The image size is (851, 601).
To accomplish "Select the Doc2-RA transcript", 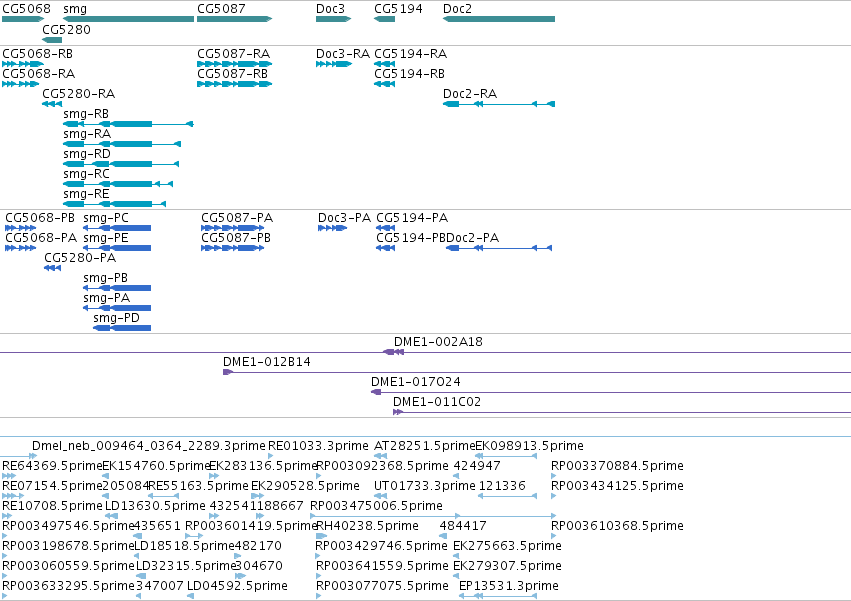I will 499,104.
